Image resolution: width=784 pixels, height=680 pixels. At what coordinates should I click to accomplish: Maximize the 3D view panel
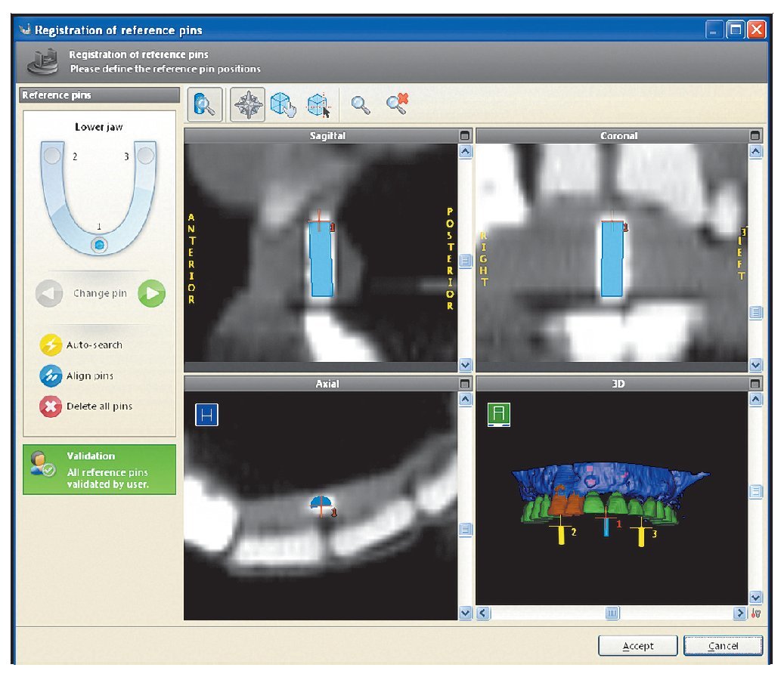755,385
